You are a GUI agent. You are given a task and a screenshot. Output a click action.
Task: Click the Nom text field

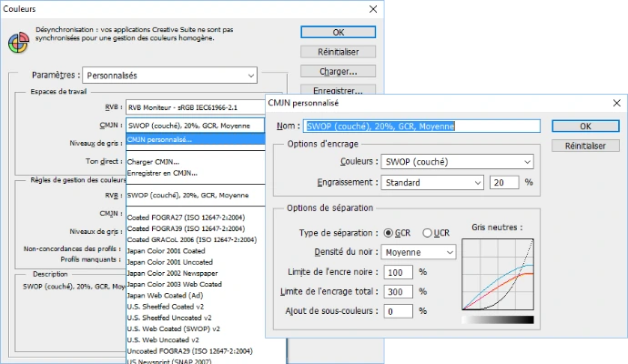[x=423, y=126]
